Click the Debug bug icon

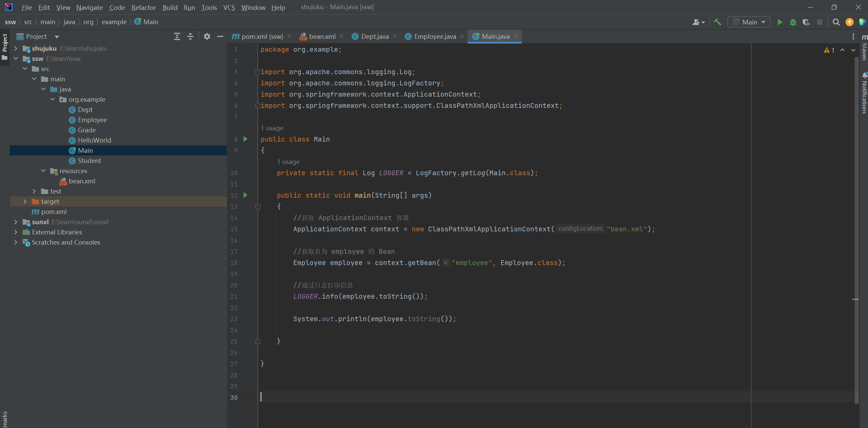click(x=793, y=22)
